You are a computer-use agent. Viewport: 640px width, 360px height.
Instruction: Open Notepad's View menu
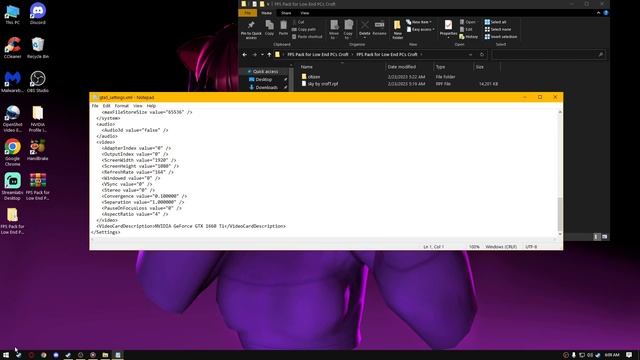click(138, 106)
